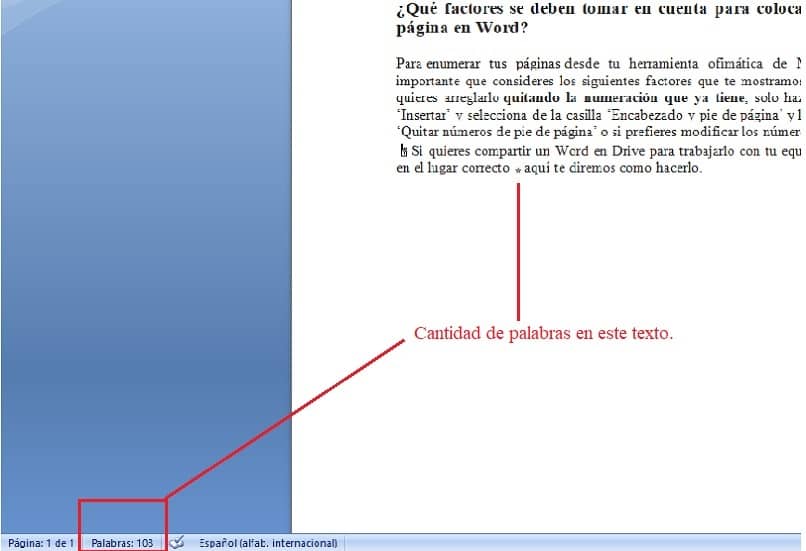Image resolution: width=806 pixels, height=551 pixels.
Task: Change language 'Español (alfab. internacional)'
Action: coord(268,543)
